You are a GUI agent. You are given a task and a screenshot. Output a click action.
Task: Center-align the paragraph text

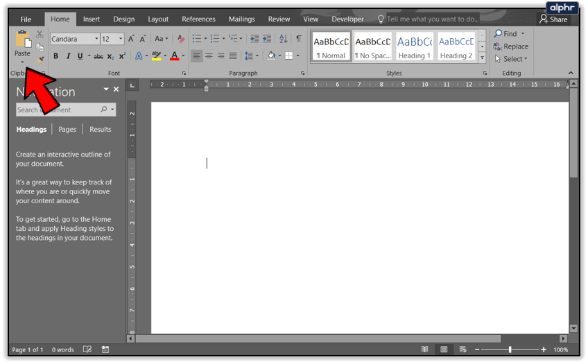click(x=209, y=56)
